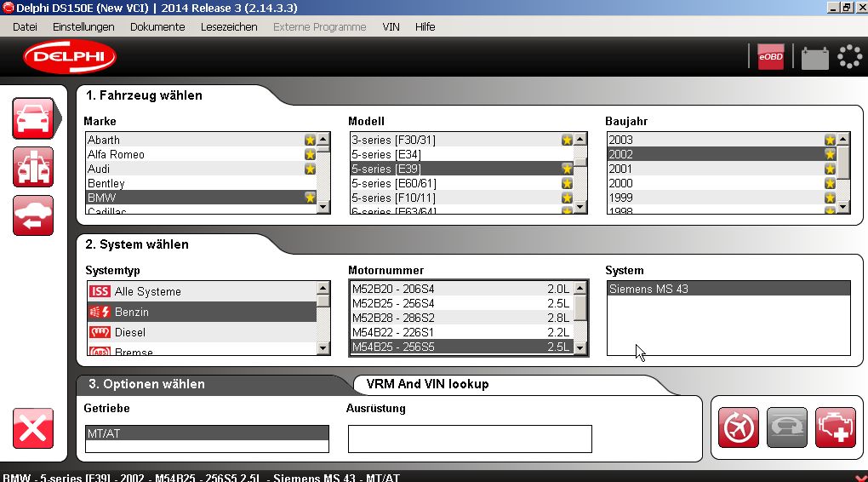Image resolution: width=868 pixels, height=482 pixels.
Task: Open the Dokumente menu
Action: tap(157, 26)
